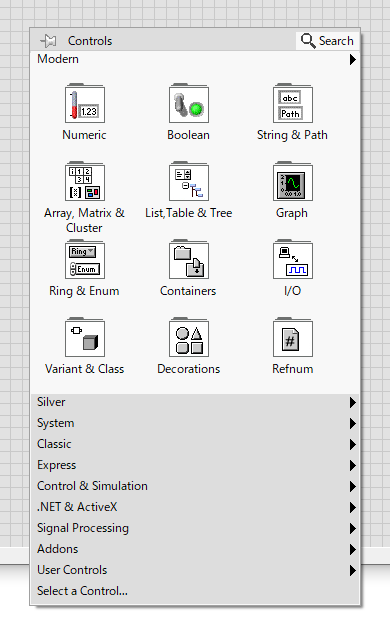Expand the Express category
The width and height of the screenshot is (390, 639).
click(195, 465)
